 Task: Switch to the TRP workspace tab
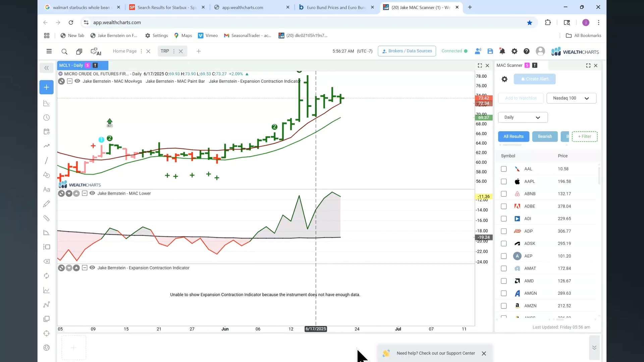point(165,51)
